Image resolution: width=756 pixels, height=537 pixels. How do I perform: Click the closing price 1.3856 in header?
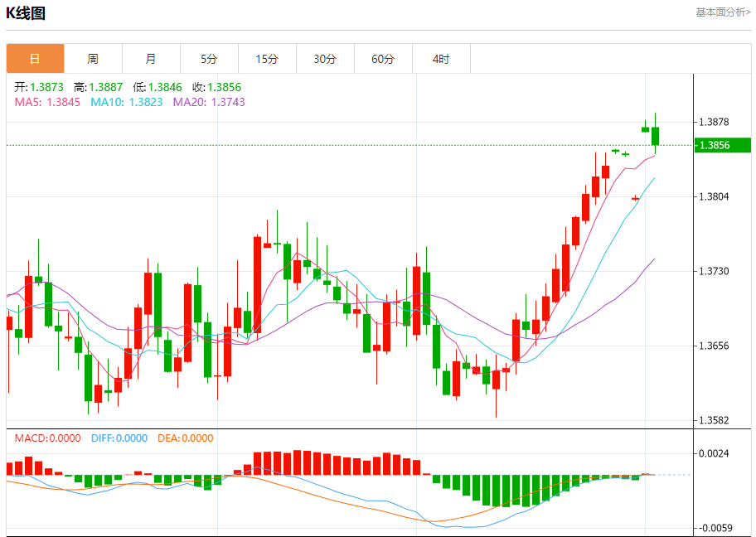click(x=224, y=87)
